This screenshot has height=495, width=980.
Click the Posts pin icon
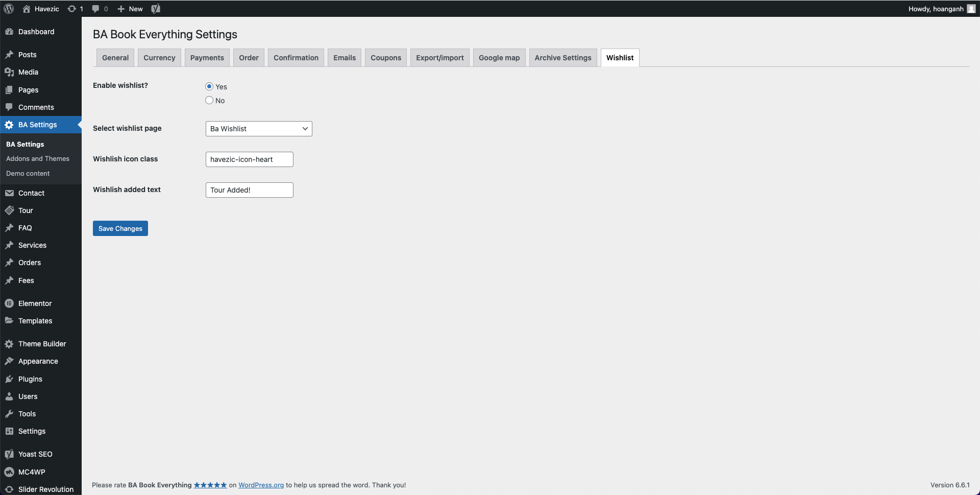pyautogui.click(x=9, y=55)
